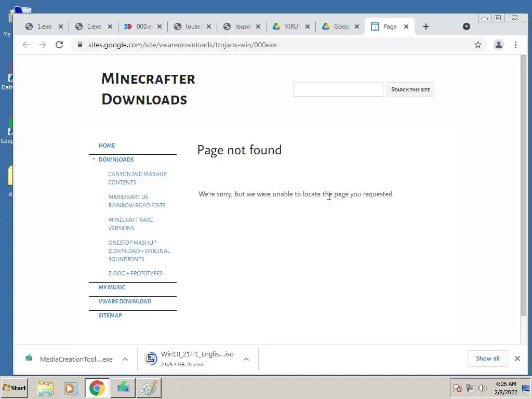Viewport: 532px width, 399px height.
Task: Open the tab search dropdown arrow
Action: [x=467, y=26]
